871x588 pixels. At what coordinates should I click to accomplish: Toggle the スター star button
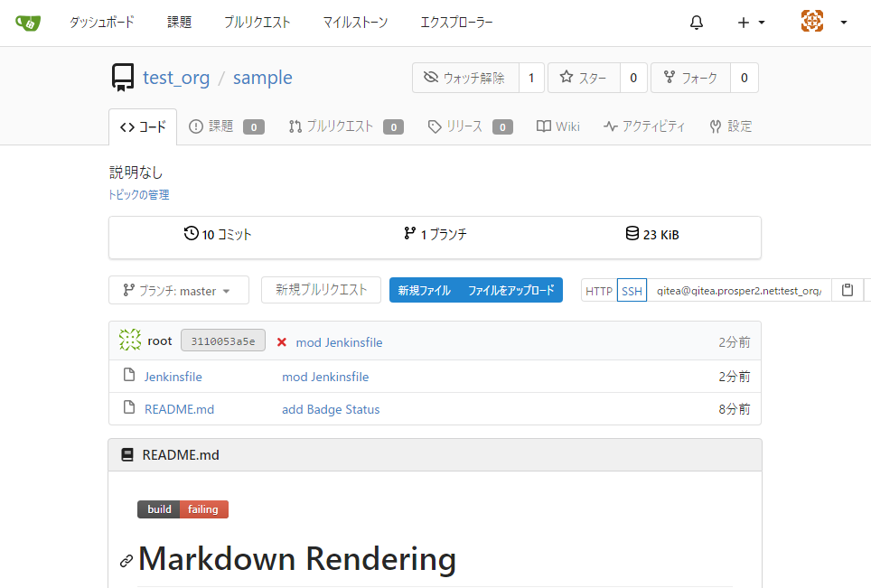tap(584, 78)
